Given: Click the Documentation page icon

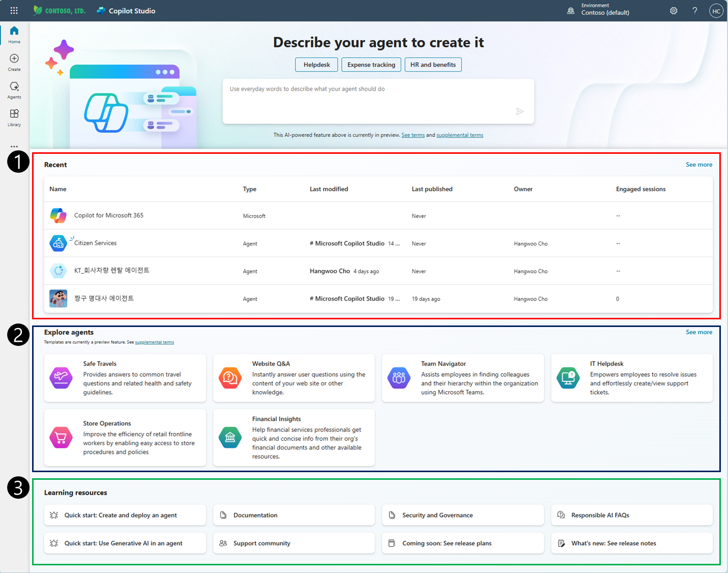Looking at the screenshot, I should 223,515.
